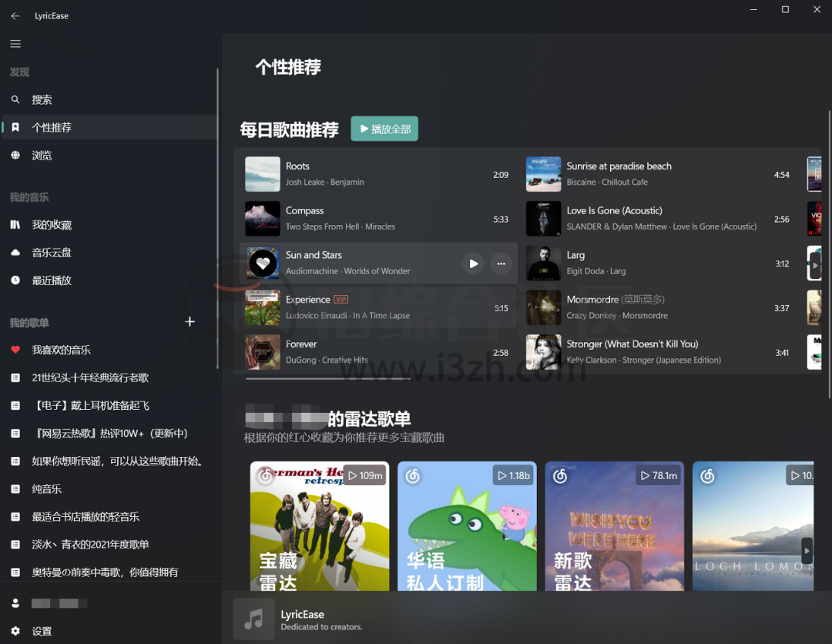
Task: Open album Worlds of Wonder link
Action: 377,271
